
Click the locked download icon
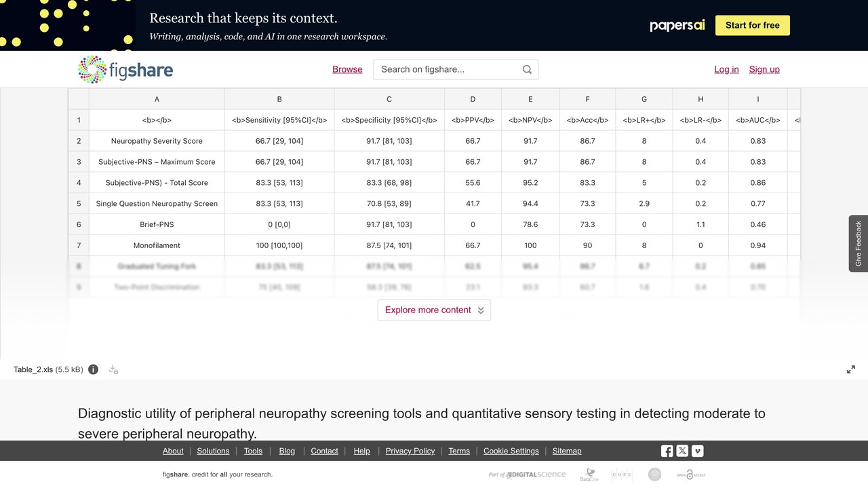113,369
